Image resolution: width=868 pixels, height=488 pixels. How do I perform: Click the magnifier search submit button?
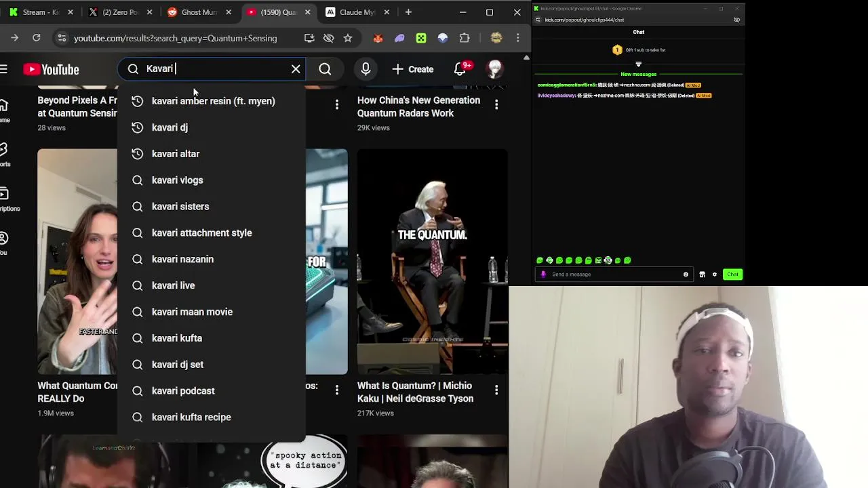click(x=325, y=69)
